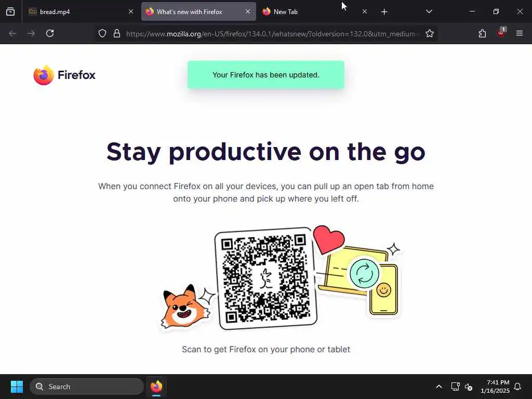This screenshot has width=532, height=399.
Task: Click the mozilla.org URL address field
Action: tap(273, 34)
